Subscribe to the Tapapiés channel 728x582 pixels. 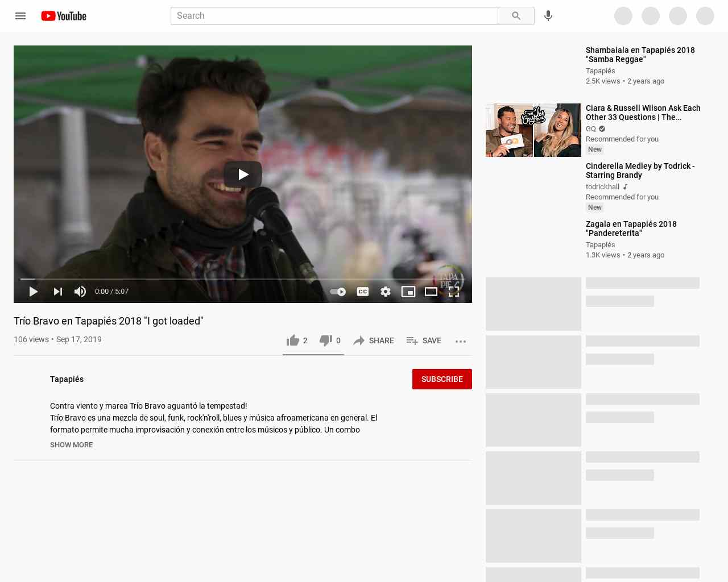442,379
